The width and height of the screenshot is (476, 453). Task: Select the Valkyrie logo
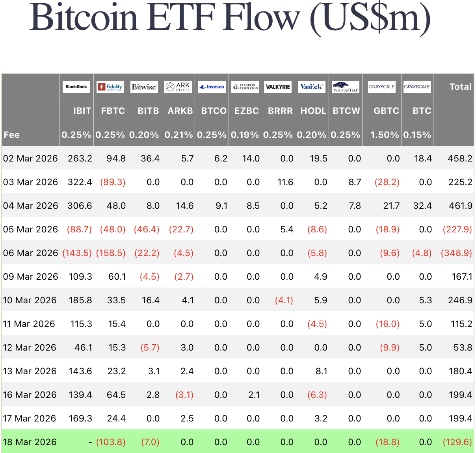tap(277, 87)
